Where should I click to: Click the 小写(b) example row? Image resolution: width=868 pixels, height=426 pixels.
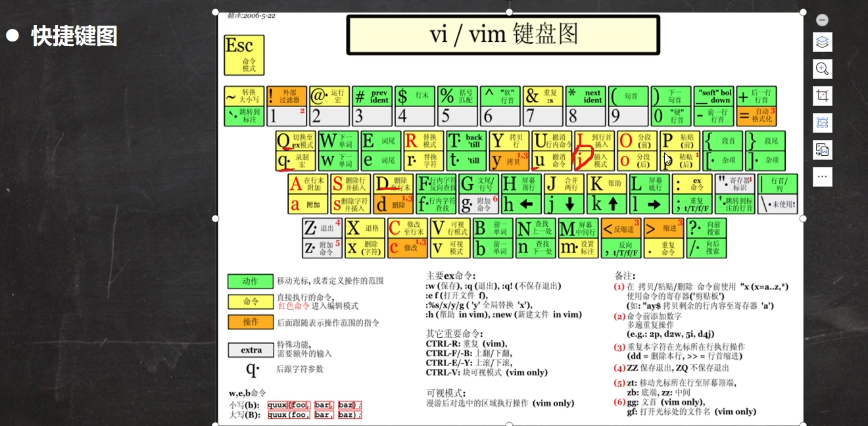pyautogui.click(x=295, y=404)
